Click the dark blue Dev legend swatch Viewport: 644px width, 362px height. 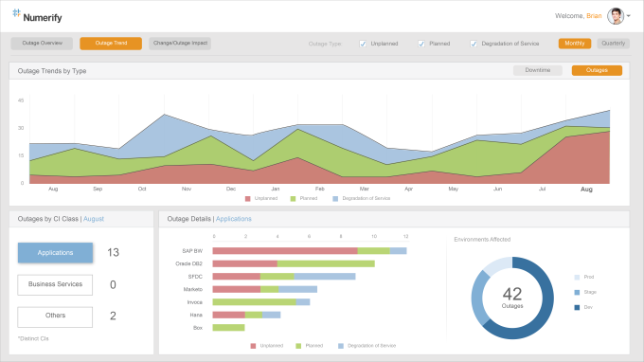577,307
